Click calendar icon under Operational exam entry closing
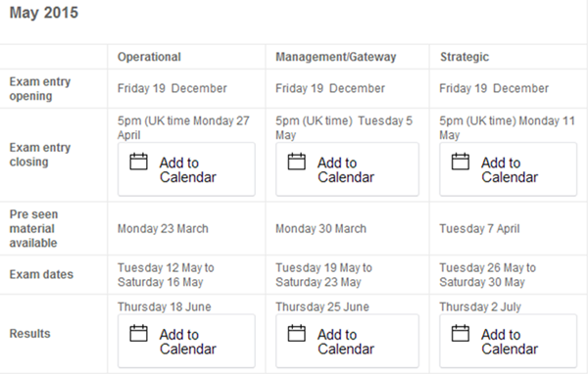Screen dimensions: 588x374 (x=138, y=162)
